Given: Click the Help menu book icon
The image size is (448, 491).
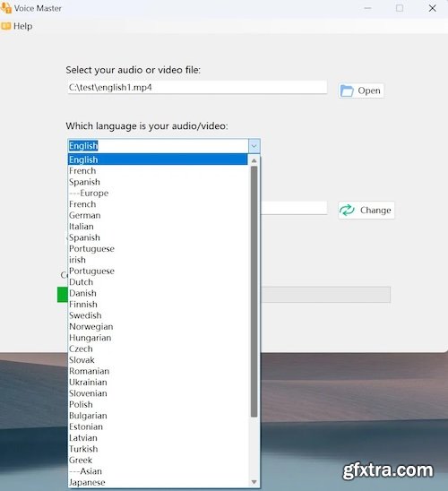Looking at the screenshot, I should click(x=6, y=26).
